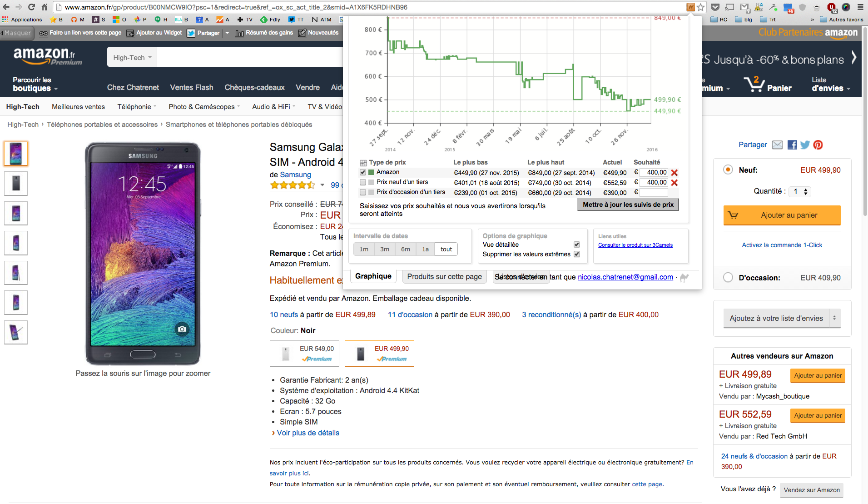
Task: Click the gray camel icon in popup footer
Action: 684,278
